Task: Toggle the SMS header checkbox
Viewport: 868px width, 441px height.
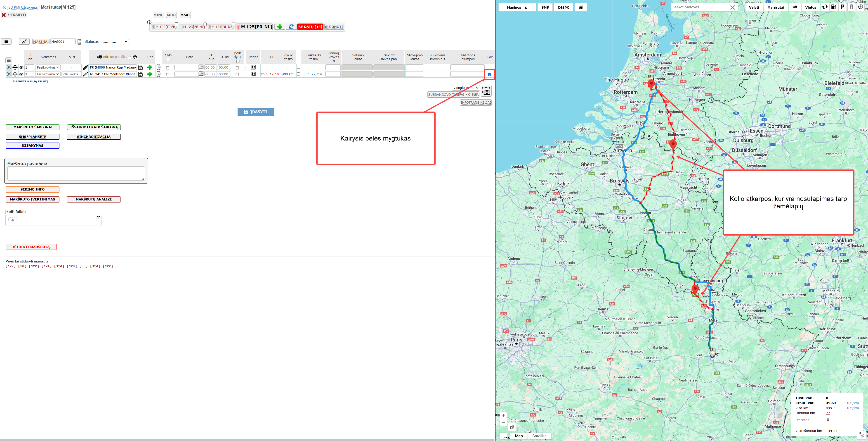Action: [x=168, y=60]
